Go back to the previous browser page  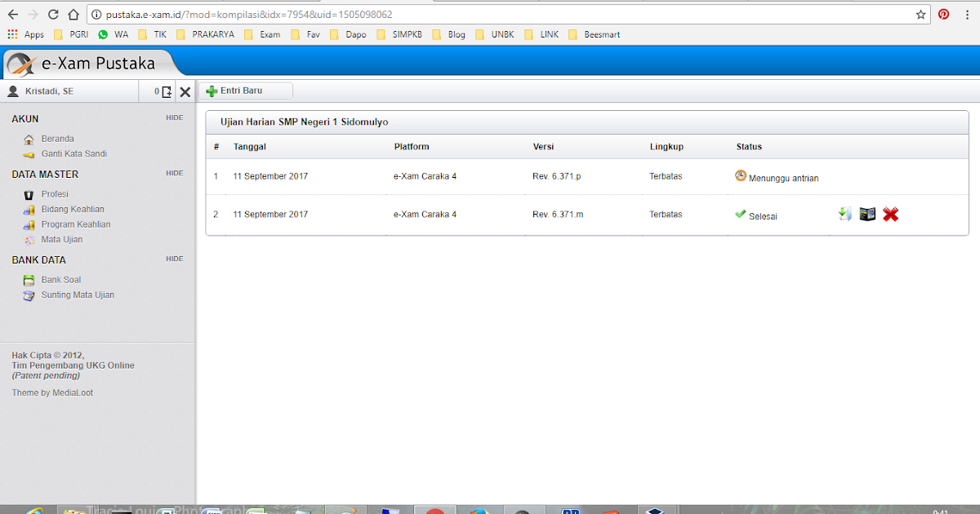13,15
